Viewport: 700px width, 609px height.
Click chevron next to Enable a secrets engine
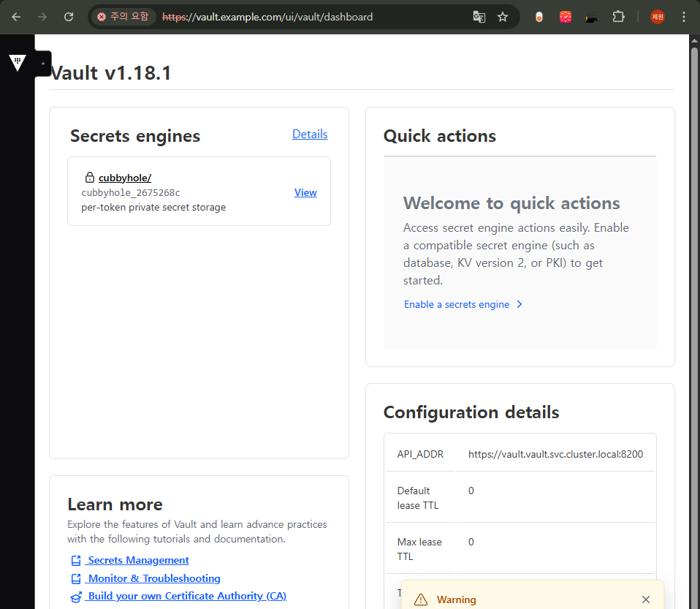coord(520,304)
